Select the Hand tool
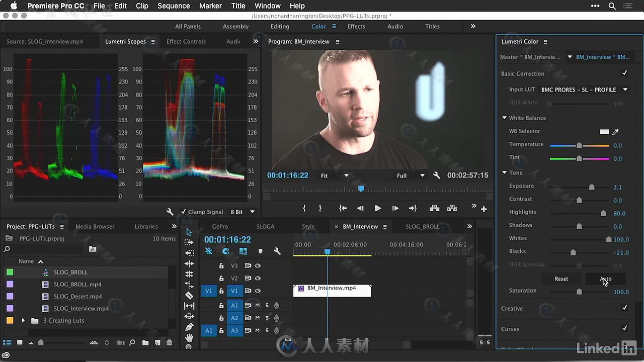The width and height of the screenshot is (644, 362). 189,337
